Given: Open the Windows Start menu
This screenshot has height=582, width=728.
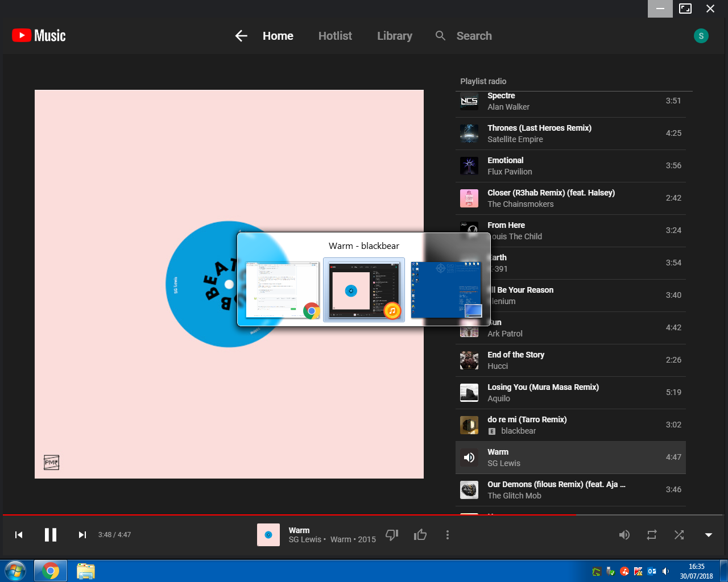Looking at the screenshot, I should pyautogui.click(x=15, y=571).
